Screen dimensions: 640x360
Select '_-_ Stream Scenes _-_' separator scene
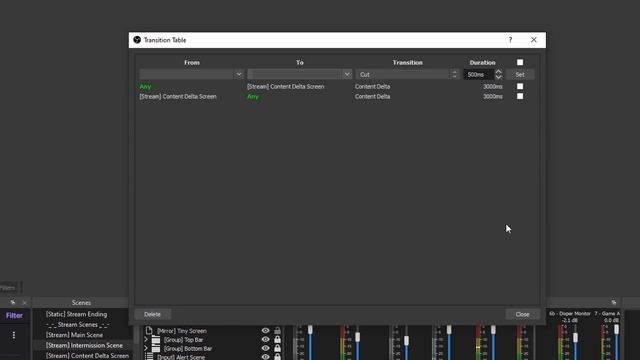(x=78, y=324)
